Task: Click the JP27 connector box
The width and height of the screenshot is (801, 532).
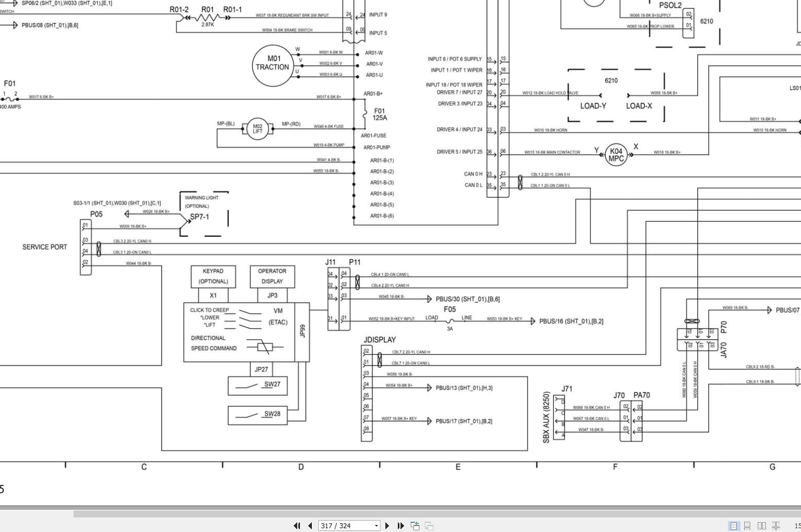Action: (261, 369)
